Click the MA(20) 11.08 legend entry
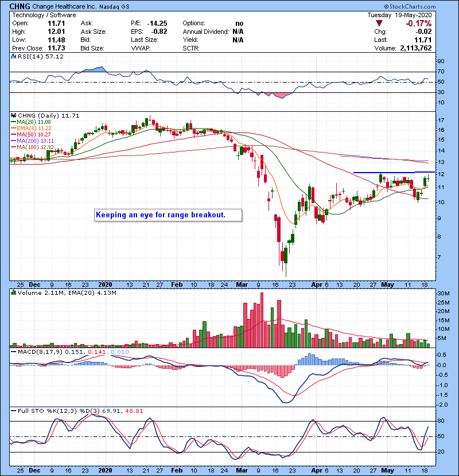Image resolution: width=459 pixels, height=476 pixels. (31, 122)
